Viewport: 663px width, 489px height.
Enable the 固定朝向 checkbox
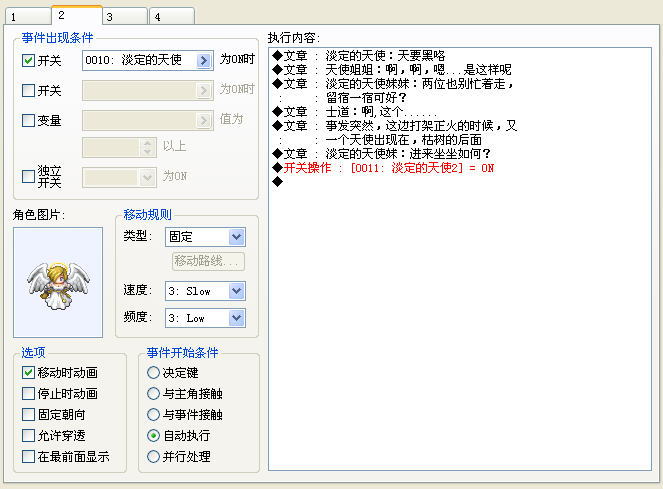click(28, 415)
